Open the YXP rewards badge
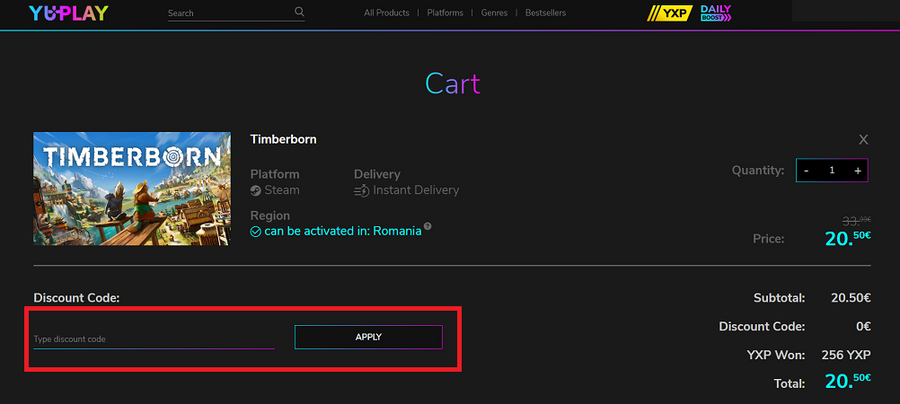Screen dimensions: 900x404 (x=670, y=13)
